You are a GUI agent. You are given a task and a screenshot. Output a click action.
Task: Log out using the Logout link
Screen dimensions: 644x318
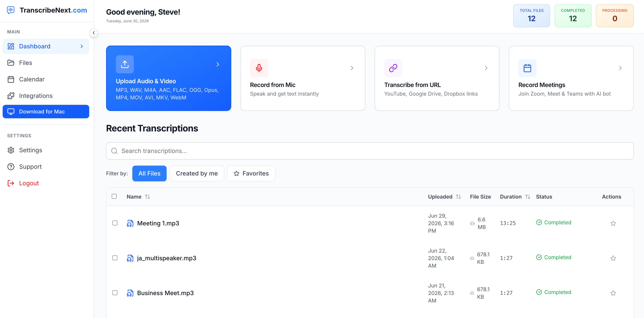(46, 183)
